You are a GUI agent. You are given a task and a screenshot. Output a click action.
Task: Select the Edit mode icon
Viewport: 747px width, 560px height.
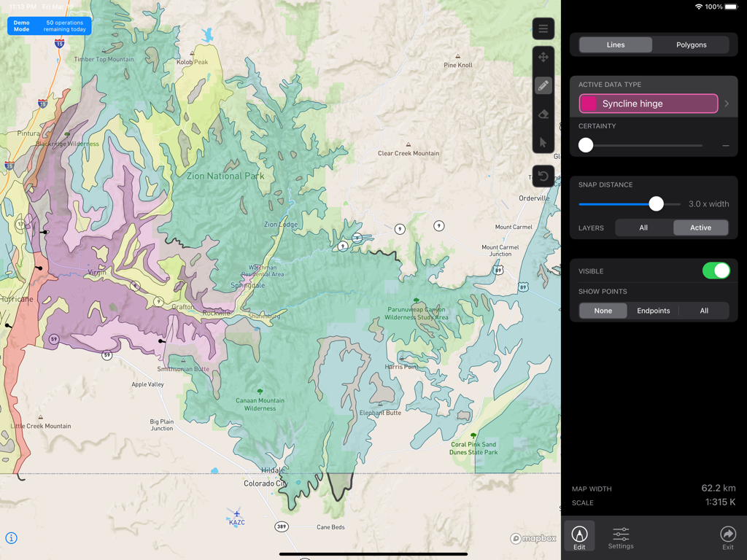(578, 535)
